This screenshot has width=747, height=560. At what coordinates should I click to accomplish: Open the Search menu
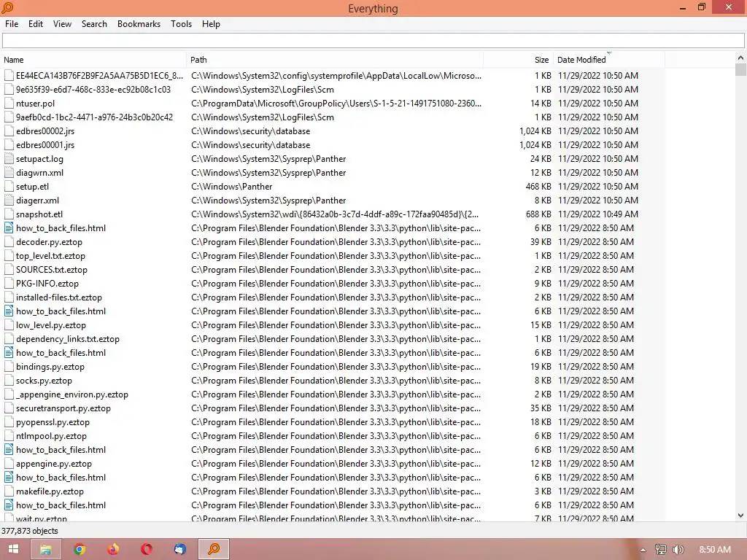pos(94,24)
